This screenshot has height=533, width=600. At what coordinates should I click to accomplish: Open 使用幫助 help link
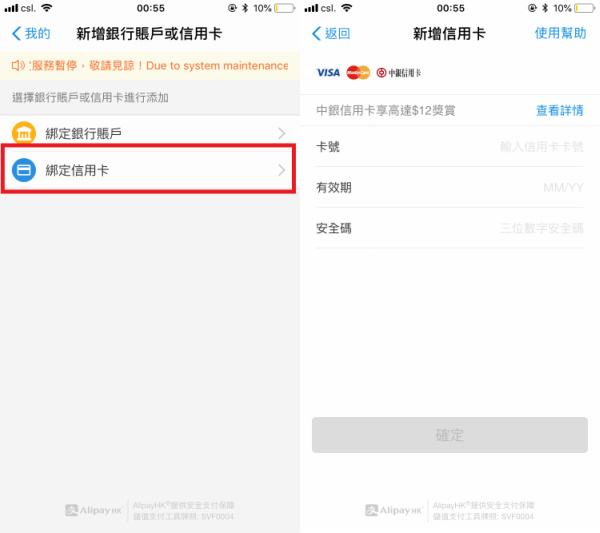[560, 33]
